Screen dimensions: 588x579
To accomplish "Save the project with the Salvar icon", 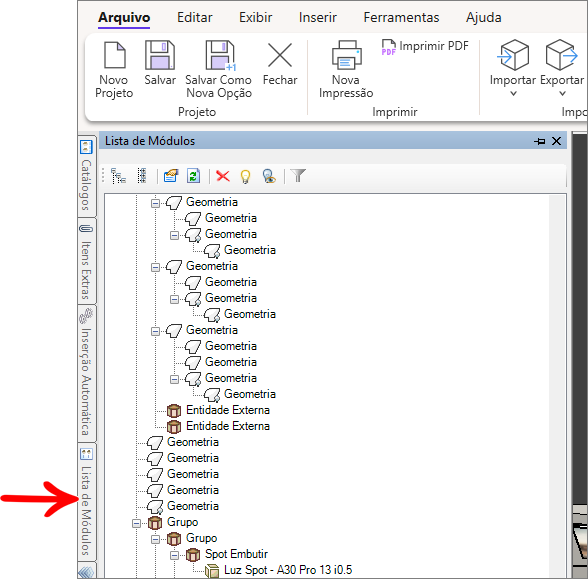I will [x=160, y=55].
